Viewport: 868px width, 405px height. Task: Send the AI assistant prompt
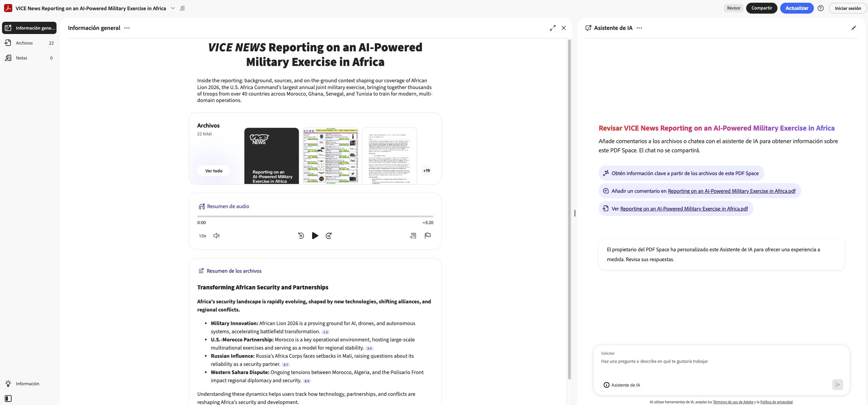pos(838,385)
